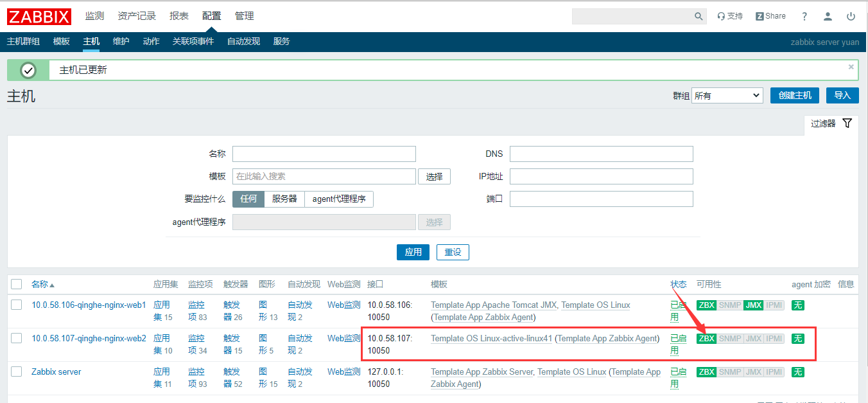Open Zabbix server host link
The width and height of the screenshot is (868, 403).
point(56,372)
